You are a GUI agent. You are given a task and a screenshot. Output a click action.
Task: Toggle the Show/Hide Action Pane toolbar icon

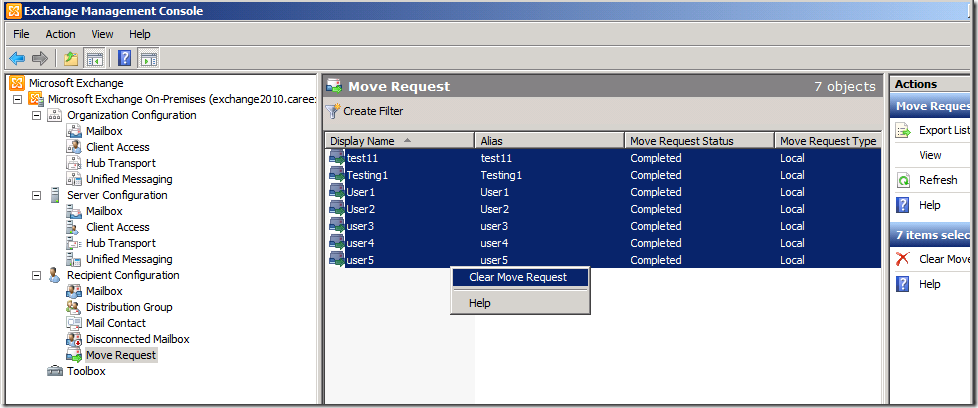click(148, 59)
